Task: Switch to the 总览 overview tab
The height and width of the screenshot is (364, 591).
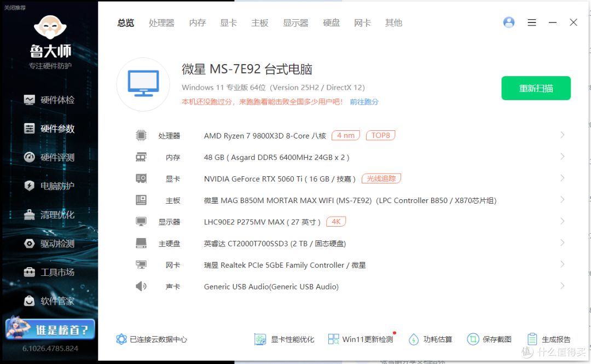Action: [x=125, y=23]
